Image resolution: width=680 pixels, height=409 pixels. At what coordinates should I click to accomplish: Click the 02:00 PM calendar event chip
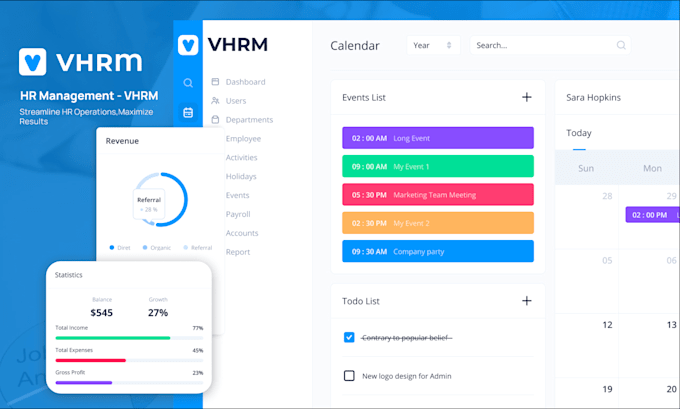click(652, 215)
